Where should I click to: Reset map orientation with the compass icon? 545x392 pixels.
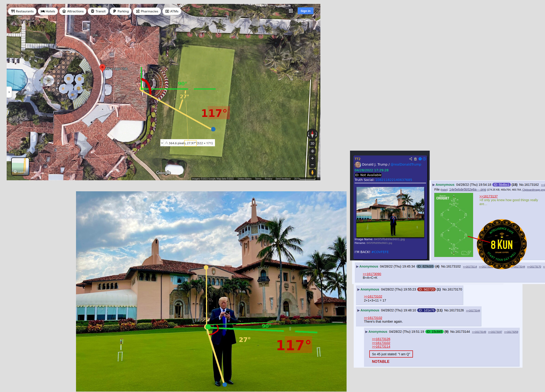click(312, 134)
